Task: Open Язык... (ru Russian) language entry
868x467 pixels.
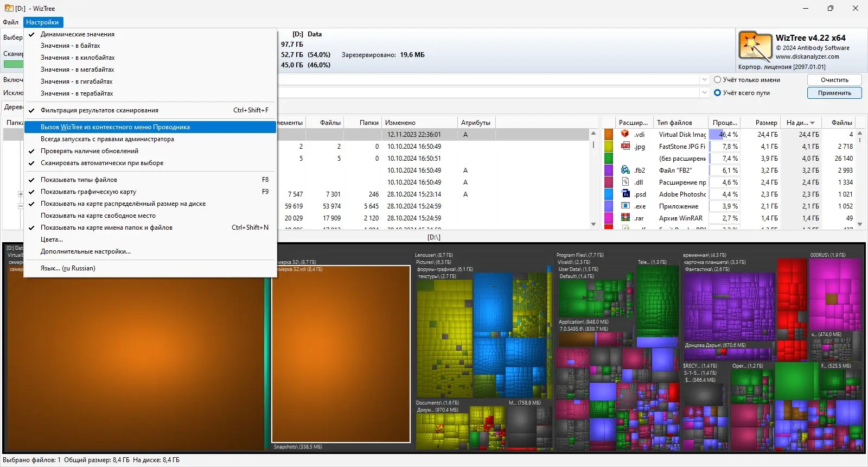Action: point(150,268)
